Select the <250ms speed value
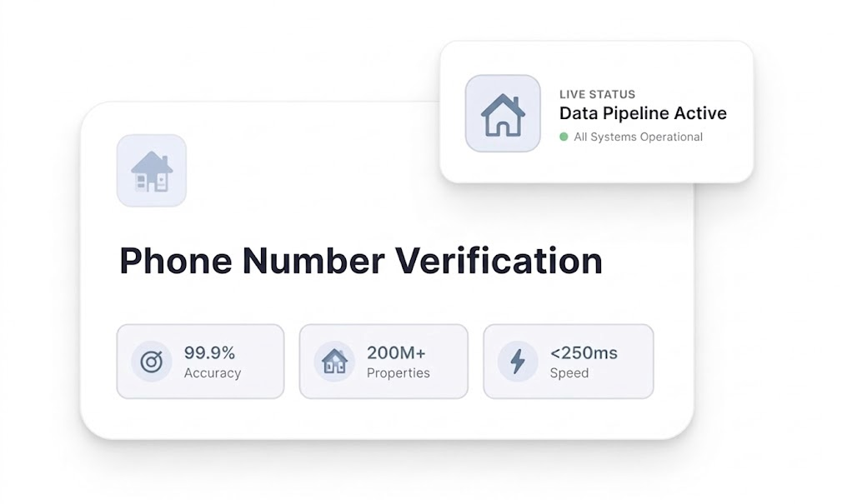This screenshot has width=847, height=504. pos(584,352)
